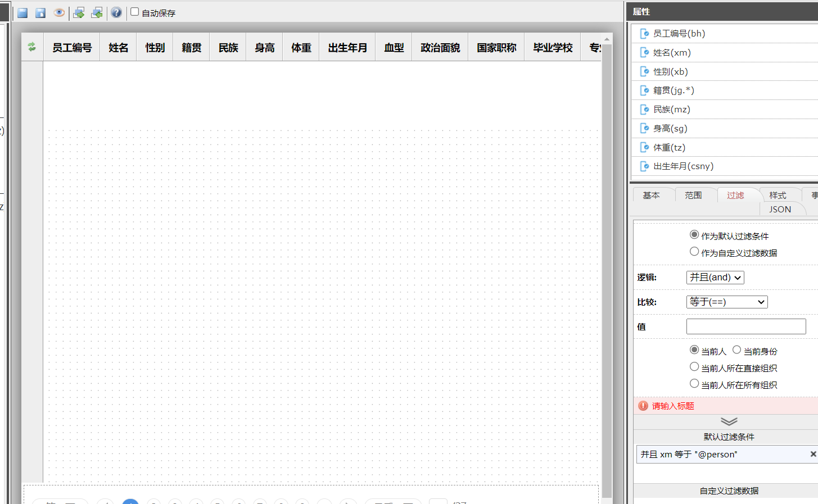Switch to the 过滤 tab

click(735, 195)
